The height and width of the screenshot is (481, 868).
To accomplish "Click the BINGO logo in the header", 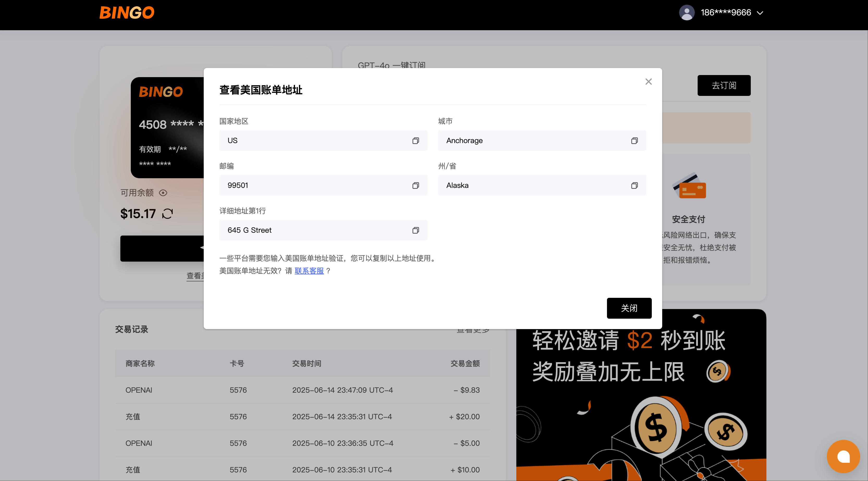I will coord(127,13).
